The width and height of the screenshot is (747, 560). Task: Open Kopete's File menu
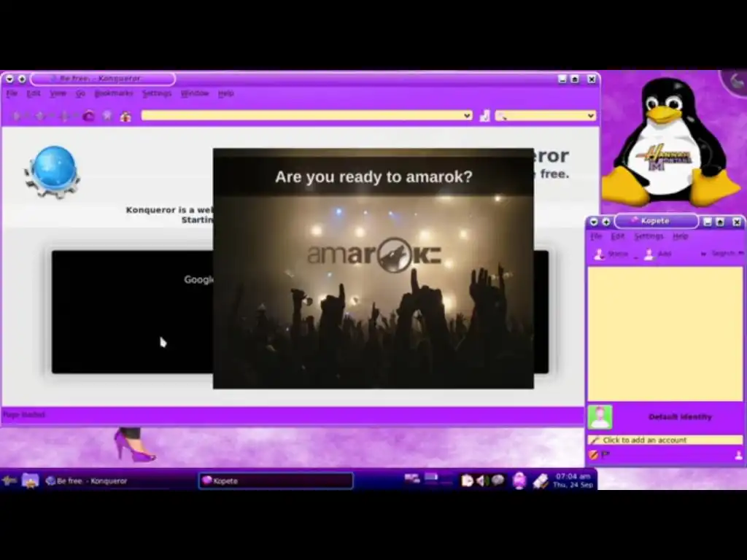coord(596,236)
